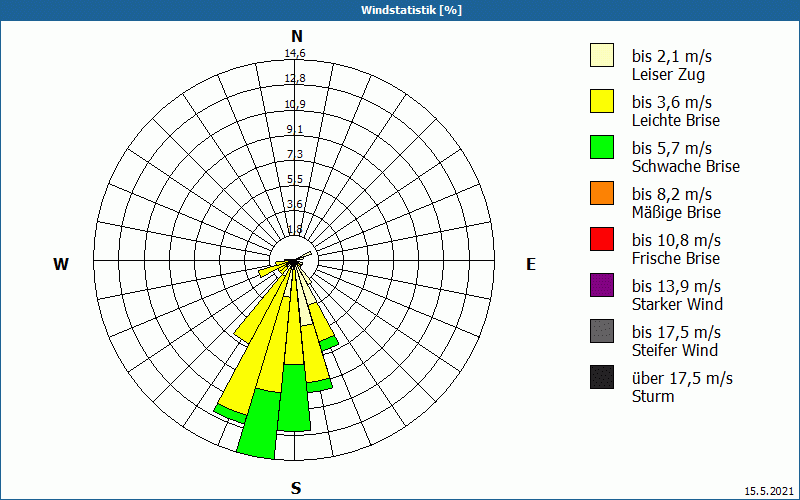The image size is (800, 500).
Task: Click the 'bis 17,5 m/s' legend text
Action: pyautogui.click(x=676, y=332)
